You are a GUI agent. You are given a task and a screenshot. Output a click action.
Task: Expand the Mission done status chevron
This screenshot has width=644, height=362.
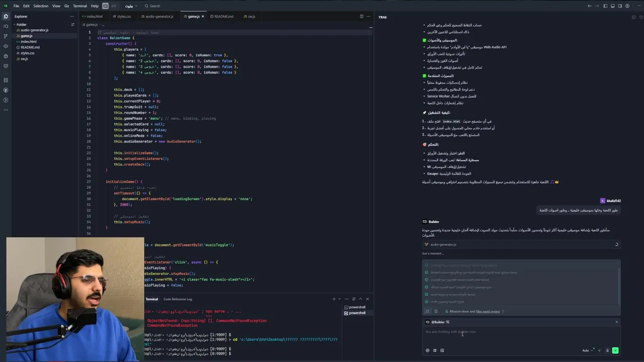point(503,311)
